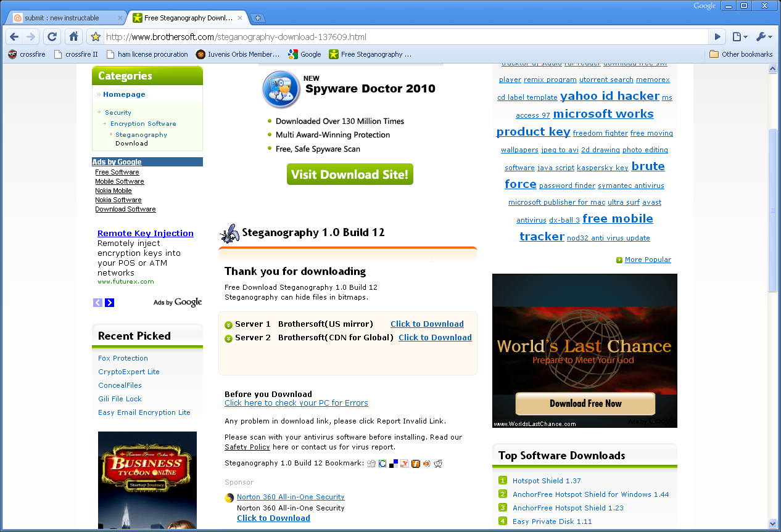This screenshot has height=532, width=781.
Task: Click the browser Forward arrow button
Action: tap(31, 37)
